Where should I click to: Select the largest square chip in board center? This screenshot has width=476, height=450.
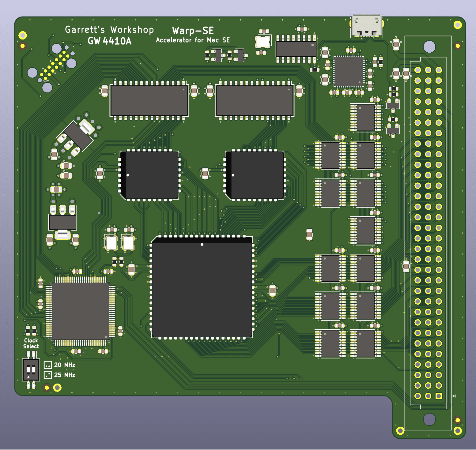(x=202, y=287)
